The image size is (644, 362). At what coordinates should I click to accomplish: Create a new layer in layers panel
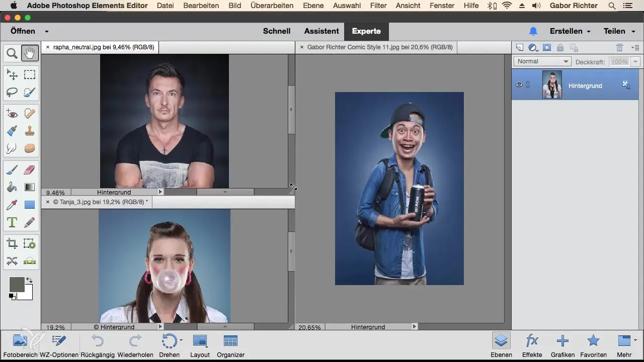click(x=520, y=48)
